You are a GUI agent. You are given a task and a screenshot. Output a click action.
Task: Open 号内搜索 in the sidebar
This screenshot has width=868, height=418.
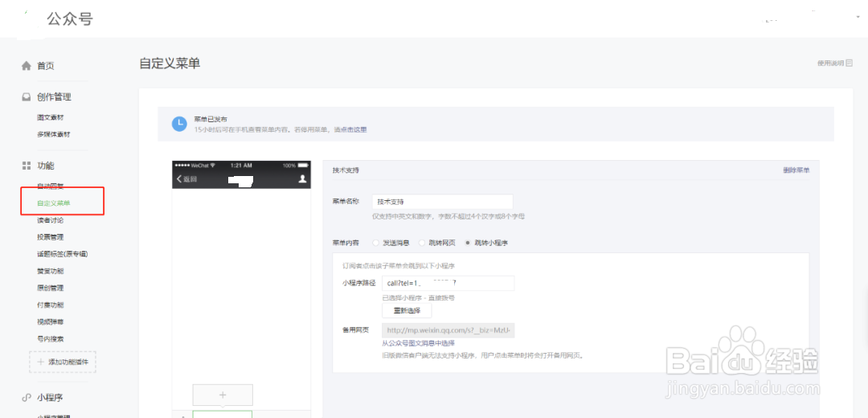(x=50, y=339)
